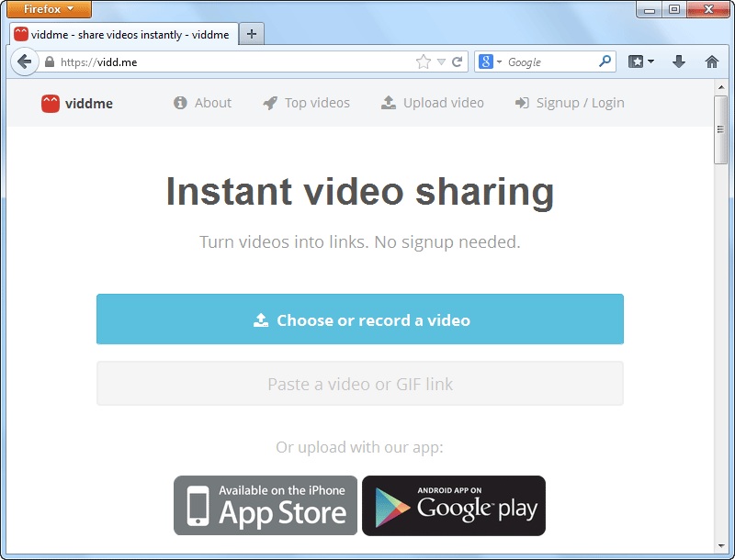Click the viddme logo icon
The height and width of the screenshot is (560, 735).
[x=51, y=104]
